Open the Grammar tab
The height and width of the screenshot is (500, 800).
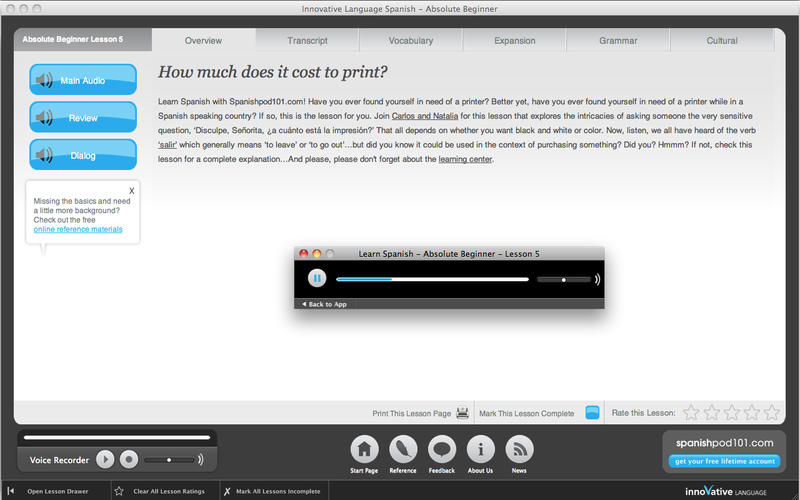pos(618,40)
